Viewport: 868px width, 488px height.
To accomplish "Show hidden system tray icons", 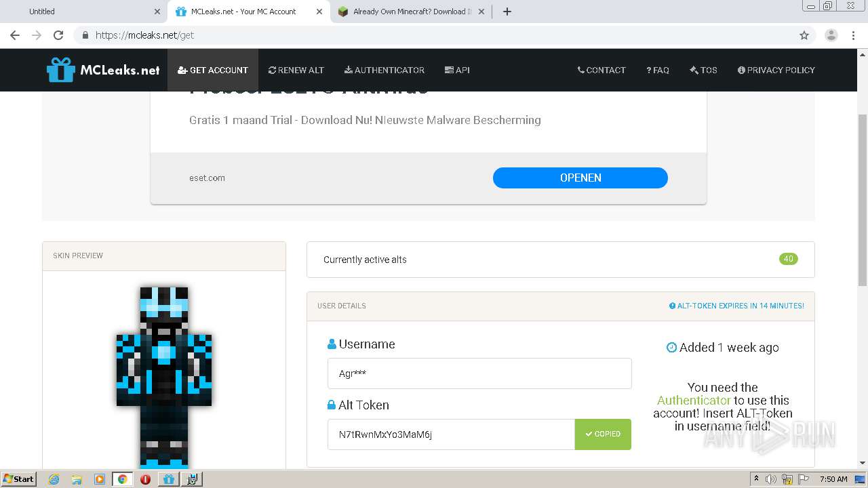I will tap(756, 479).
